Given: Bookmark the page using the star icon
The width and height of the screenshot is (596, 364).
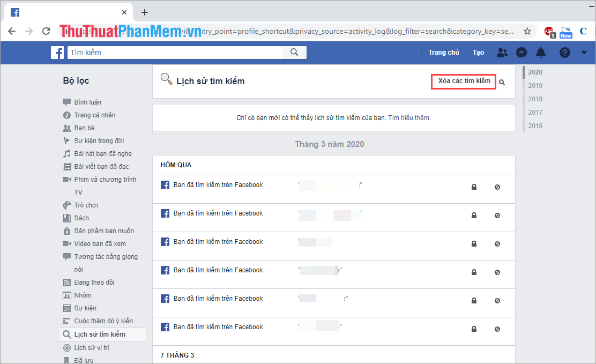Looking at the screenshot, I should 527,31.
